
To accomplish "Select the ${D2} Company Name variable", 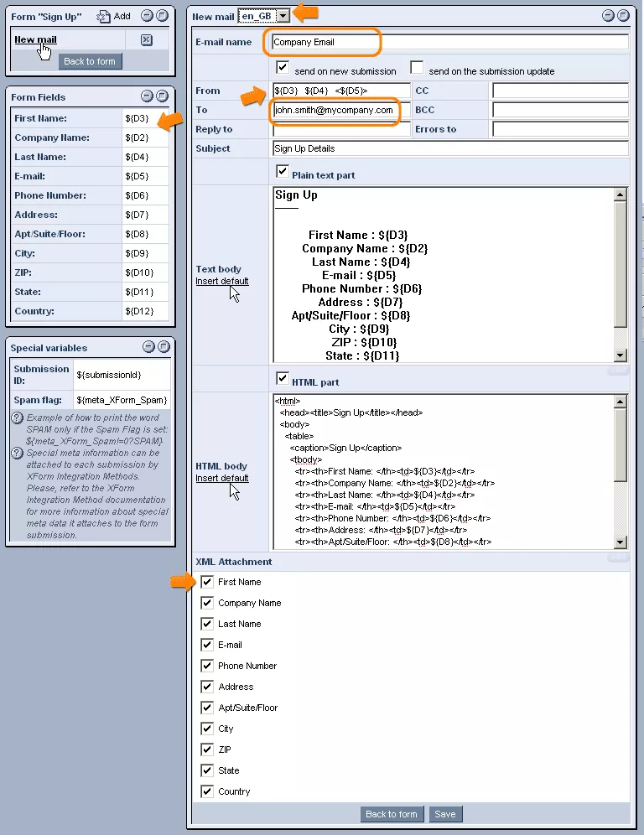I will pos(137,137).
